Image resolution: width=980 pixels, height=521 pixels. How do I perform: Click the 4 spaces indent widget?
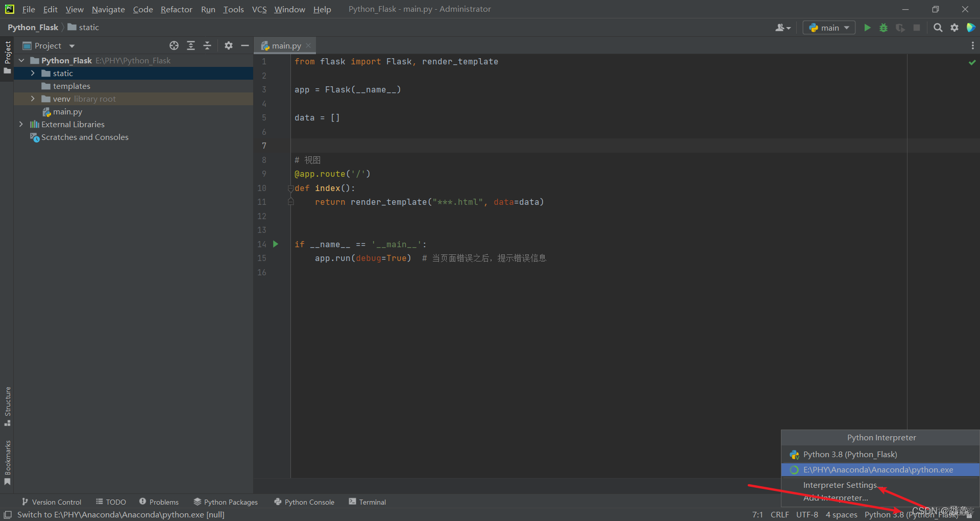[841, 514]
